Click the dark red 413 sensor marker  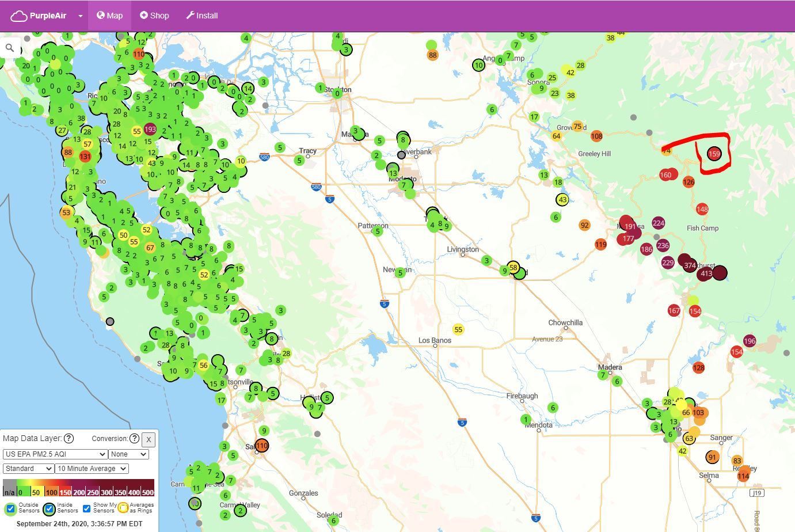pyautogui.click(x=706, y=273)
